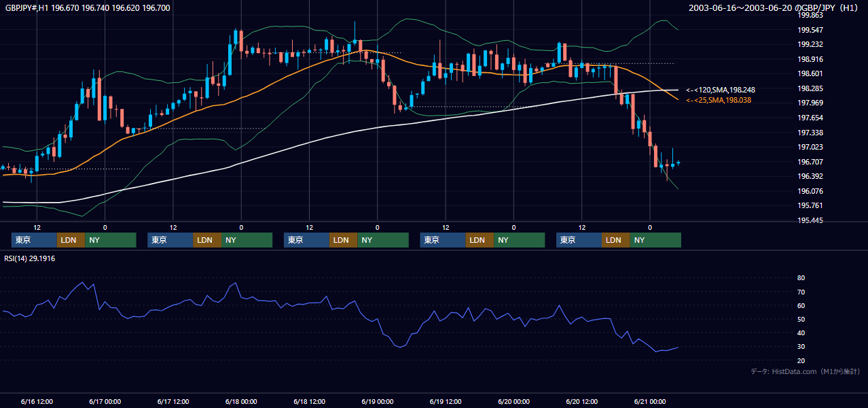The image size is (868, 408).
Task: Click the 196.707 price axis label
Action: pos(810,162)
